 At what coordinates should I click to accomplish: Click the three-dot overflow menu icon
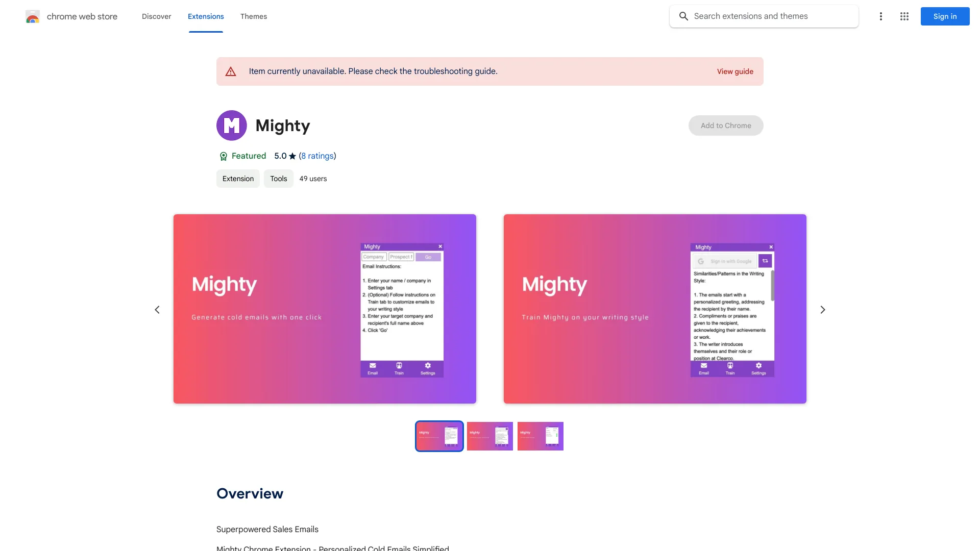pos(880,16)
